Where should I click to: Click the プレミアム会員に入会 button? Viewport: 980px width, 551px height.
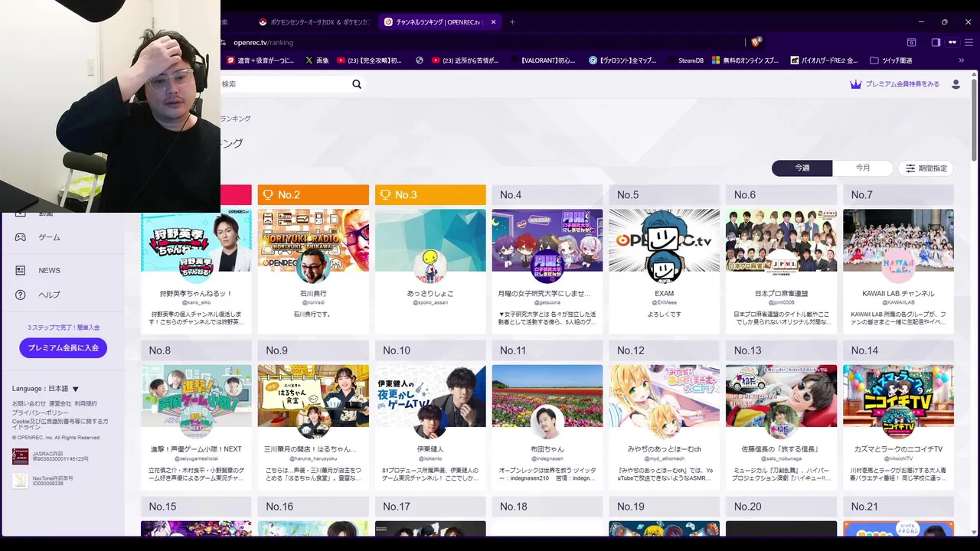pyautogui.click(x=63, y=348)
